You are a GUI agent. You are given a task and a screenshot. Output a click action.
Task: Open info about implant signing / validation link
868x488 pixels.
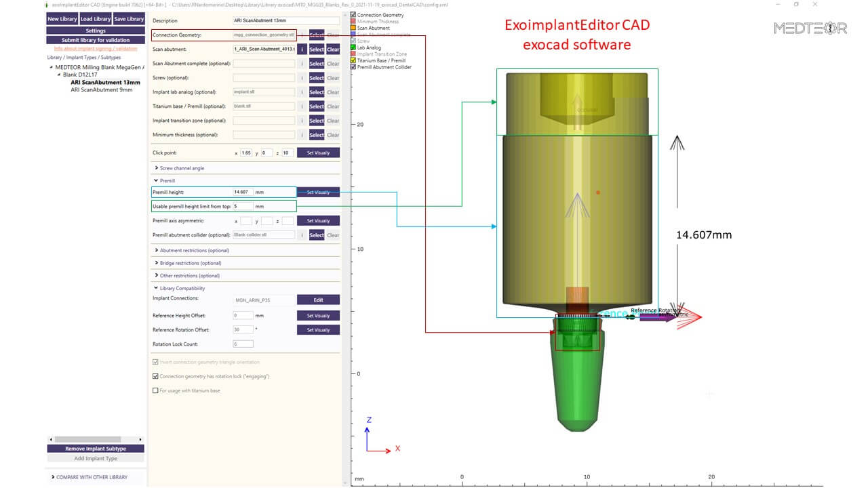tap(96, 49)
